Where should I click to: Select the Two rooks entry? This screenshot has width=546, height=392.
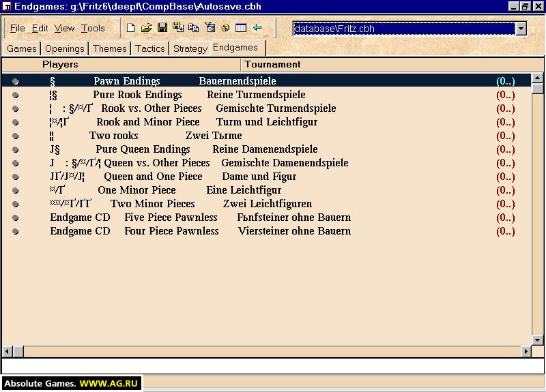266,136
